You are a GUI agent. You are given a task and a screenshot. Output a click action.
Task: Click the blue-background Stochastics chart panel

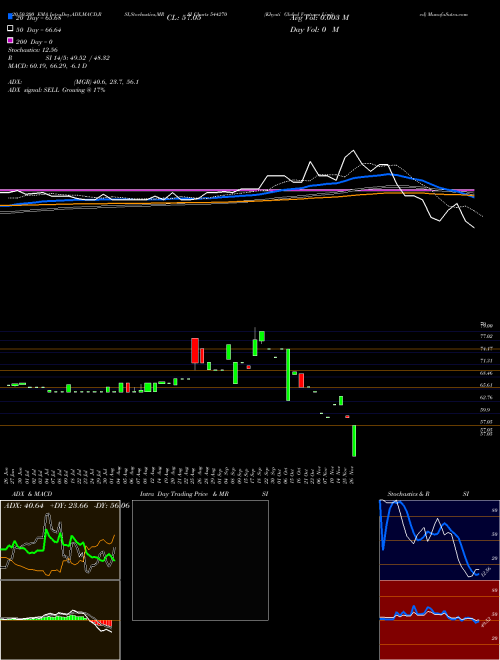[439, 540]
